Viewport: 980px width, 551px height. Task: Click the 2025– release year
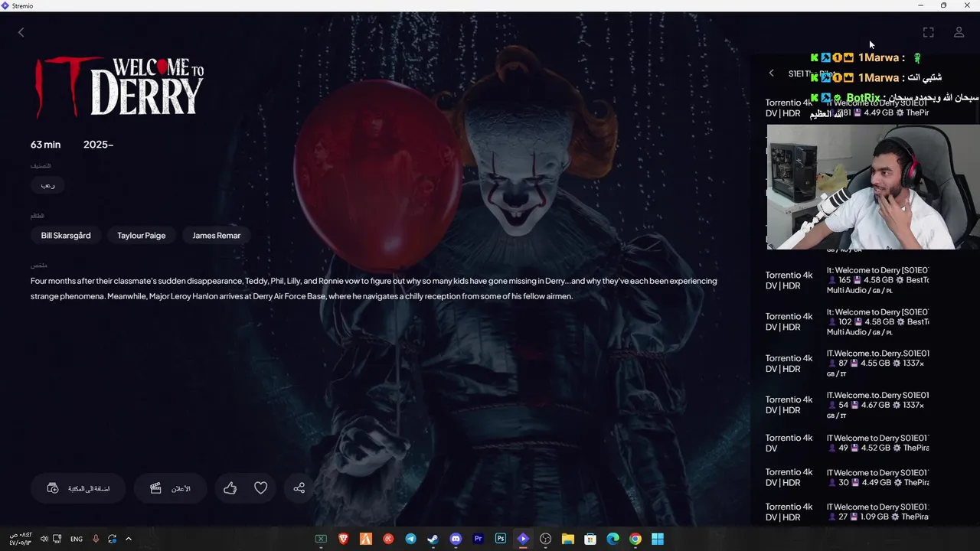[x=98, y=145]
